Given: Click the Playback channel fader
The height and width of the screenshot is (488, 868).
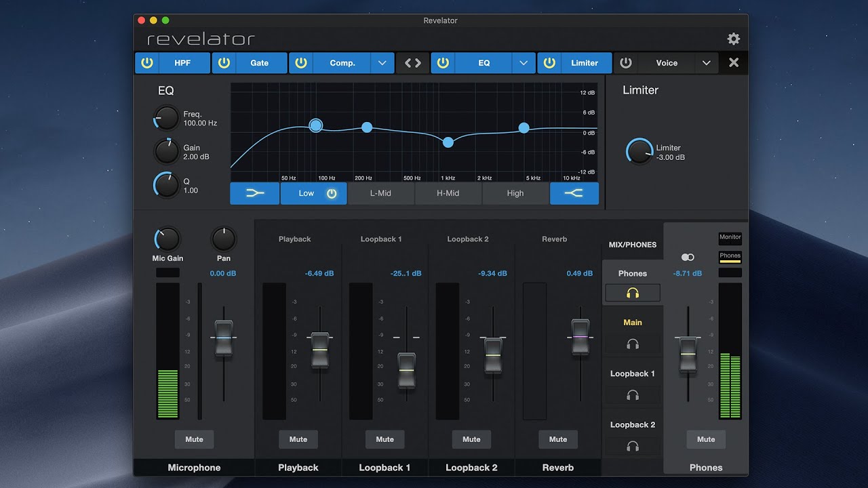Looking at the screenshot, I should (319, 350).
